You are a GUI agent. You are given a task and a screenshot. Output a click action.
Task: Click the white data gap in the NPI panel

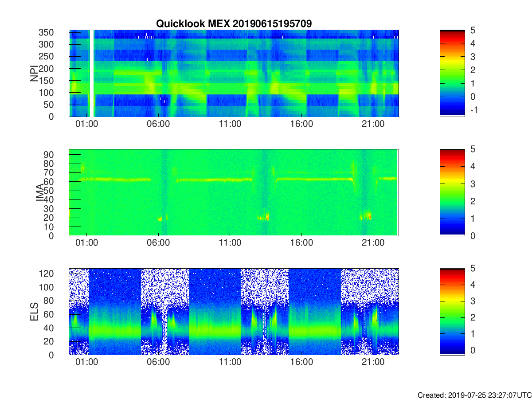[x=92, y=73]
